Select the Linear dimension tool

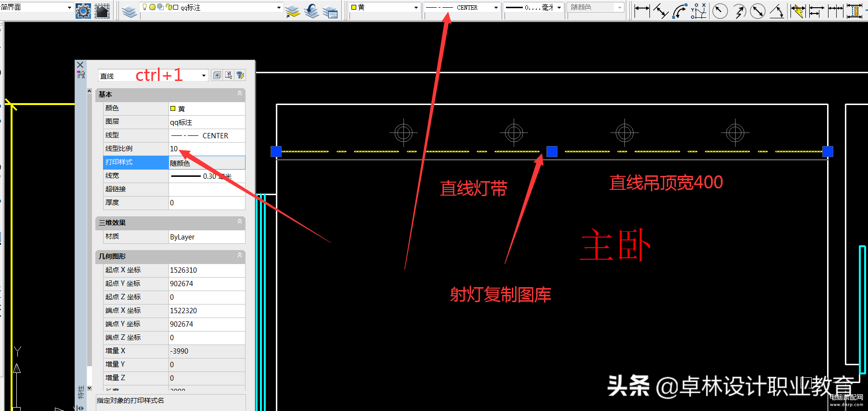[642, 11]
